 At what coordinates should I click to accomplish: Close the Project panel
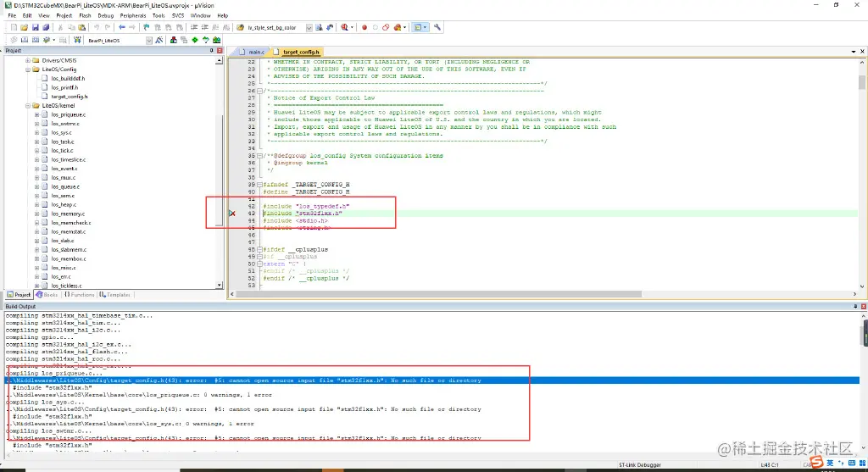(220, 50)
